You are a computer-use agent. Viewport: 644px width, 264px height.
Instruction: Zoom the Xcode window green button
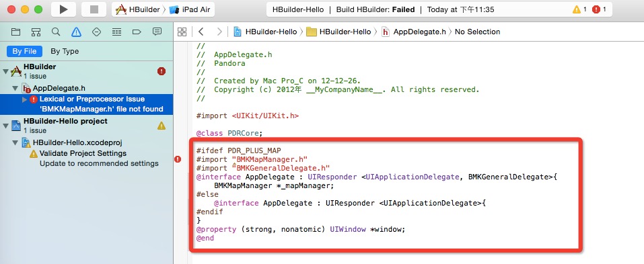tap(38, 9)
